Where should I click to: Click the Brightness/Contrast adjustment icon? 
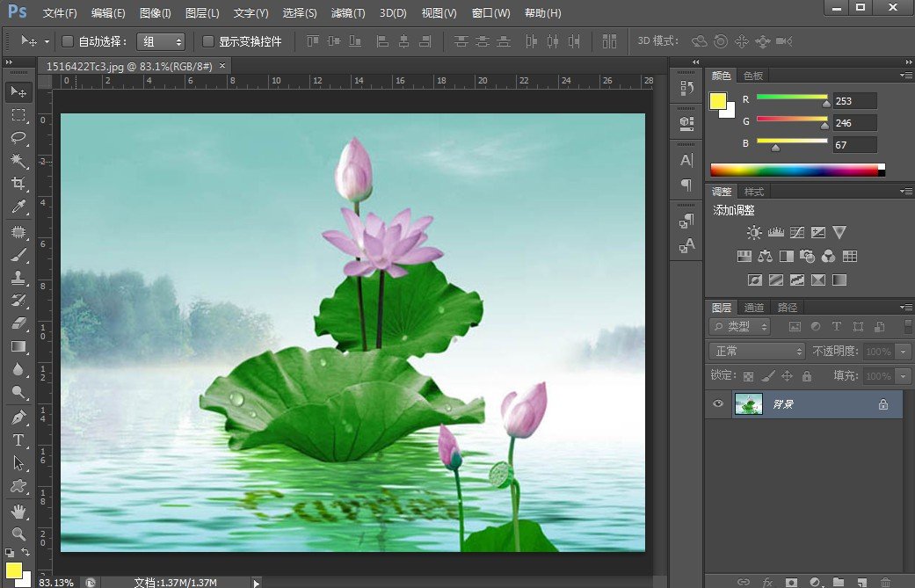pyautogui.click(x=753, y=233)
